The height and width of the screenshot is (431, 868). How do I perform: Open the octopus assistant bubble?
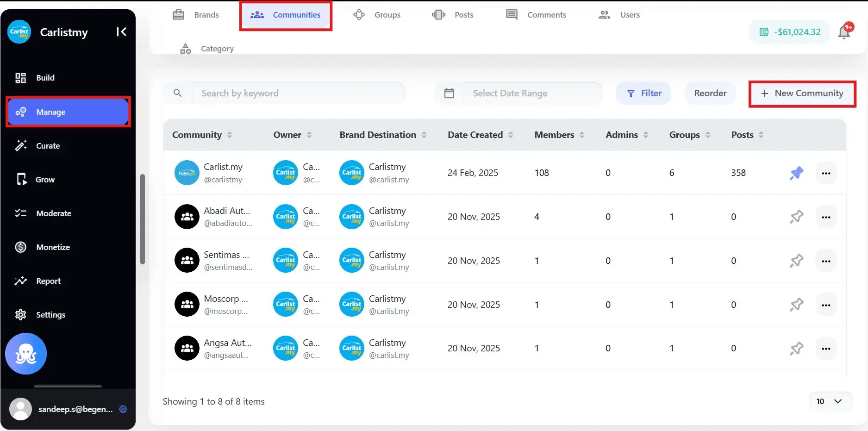point(26,354)
